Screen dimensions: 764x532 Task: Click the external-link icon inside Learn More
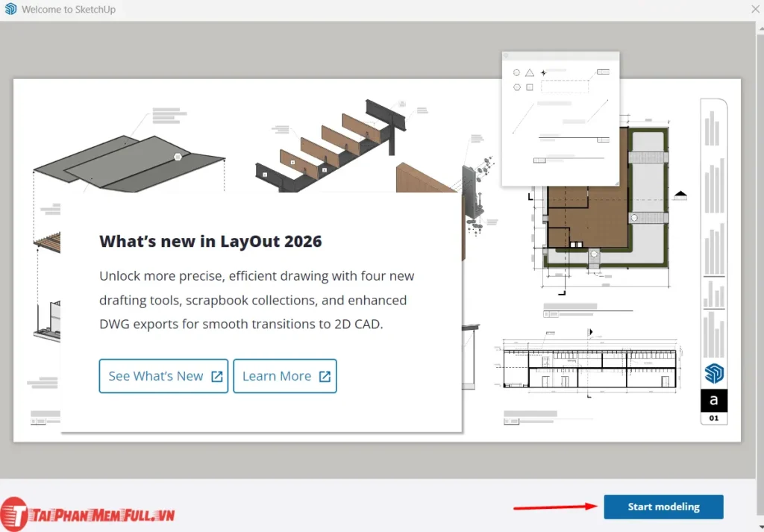point(326,375)
